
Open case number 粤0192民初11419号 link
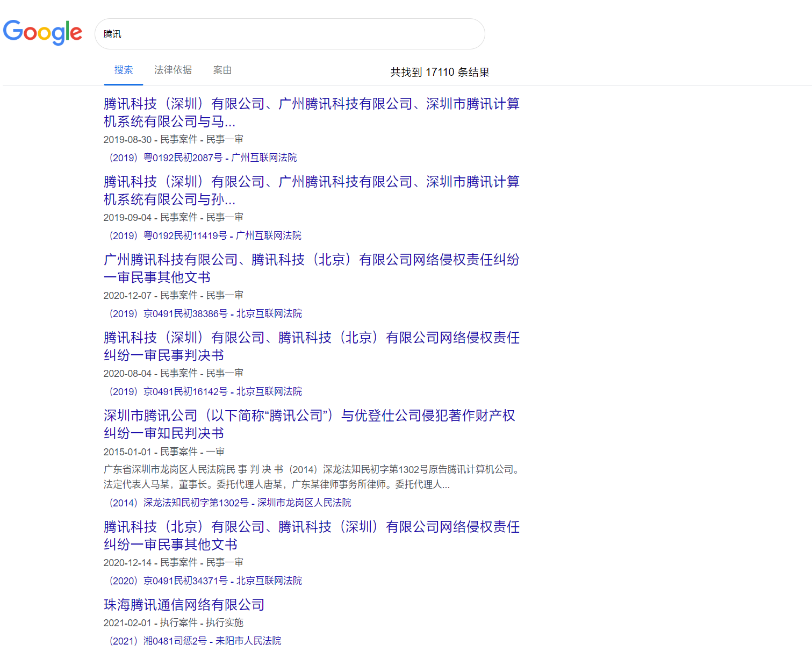pyautogui.click(x=205, y=235)
